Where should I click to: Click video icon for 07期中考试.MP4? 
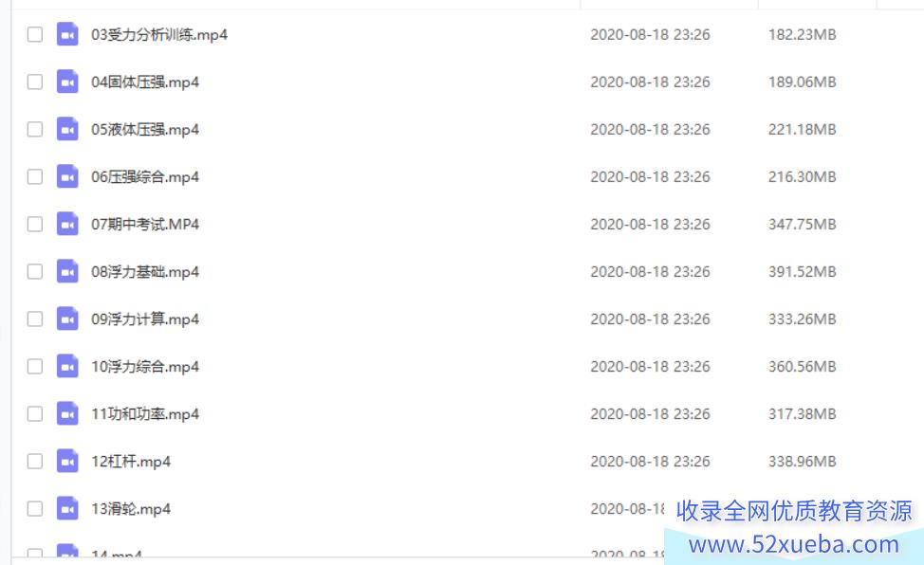(67, 224)
